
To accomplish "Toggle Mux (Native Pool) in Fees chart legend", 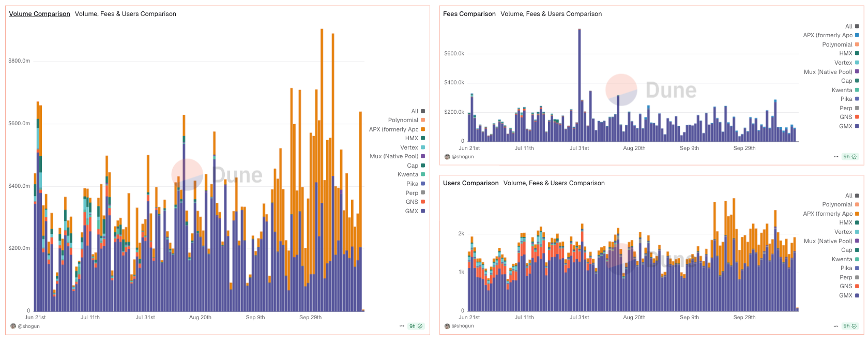I will coord(828,72).
